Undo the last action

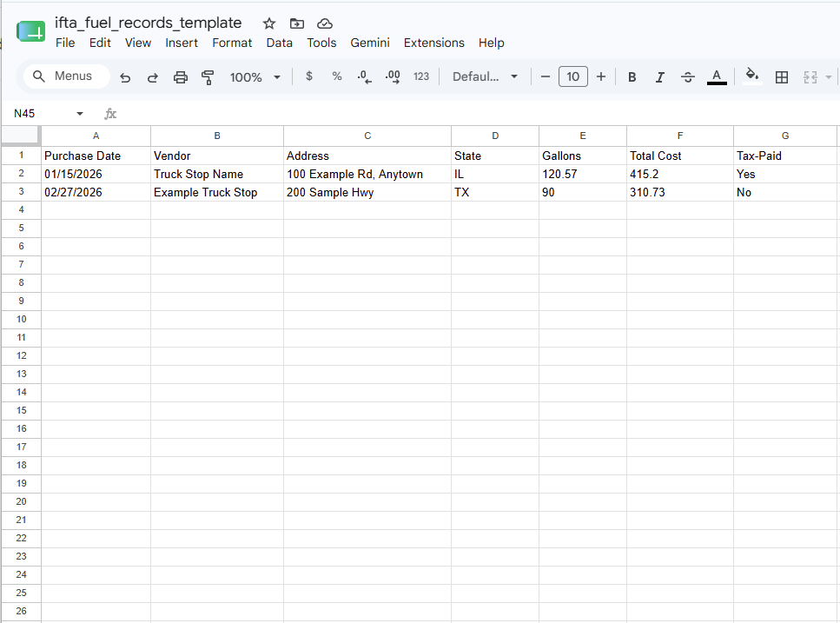point(125,77)
